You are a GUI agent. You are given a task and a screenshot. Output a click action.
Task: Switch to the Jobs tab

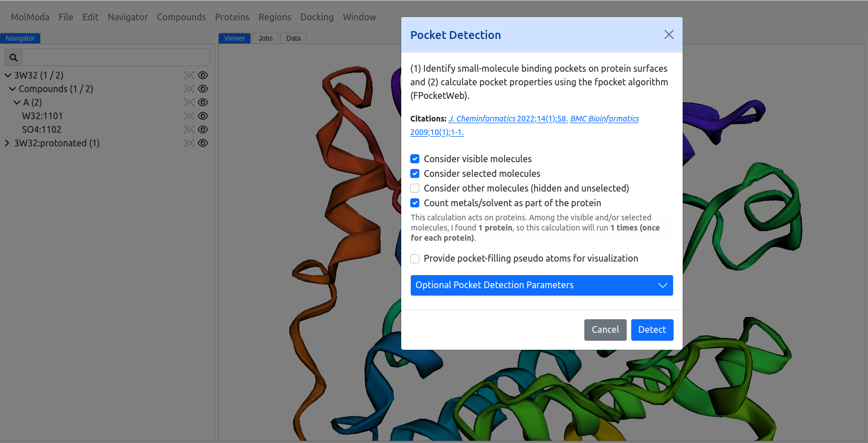(x=266, y=38)
